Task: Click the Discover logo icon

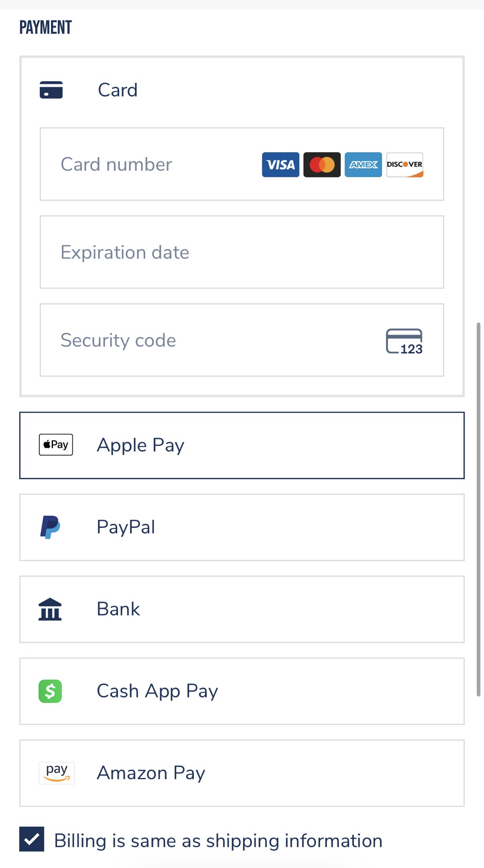Action: (x=405, y=164)
